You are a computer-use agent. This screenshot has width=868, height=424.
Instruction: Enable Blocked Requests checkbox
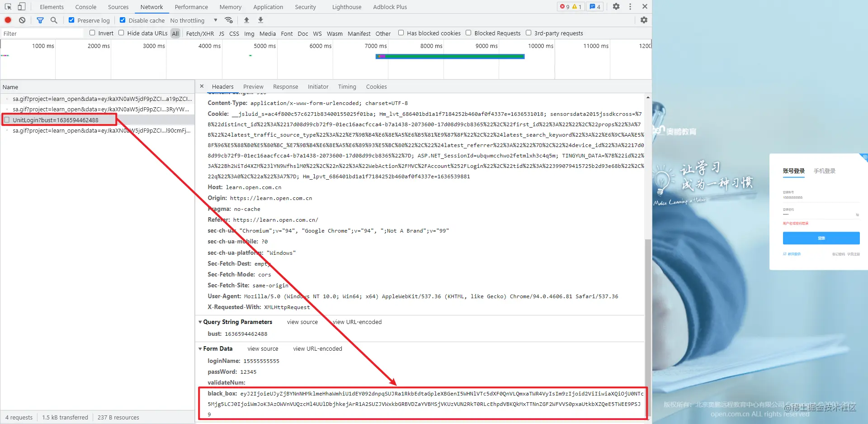pos(468,33)
